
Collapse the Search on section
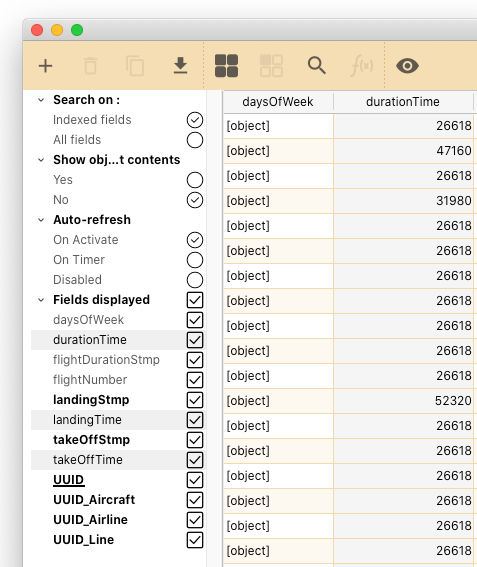coord(41,100)
